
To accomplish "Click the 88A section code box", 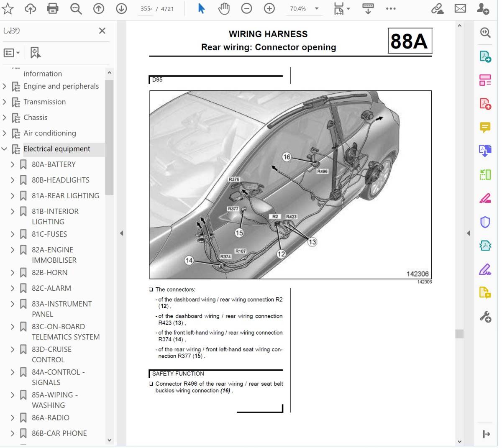I will (410, 41).
